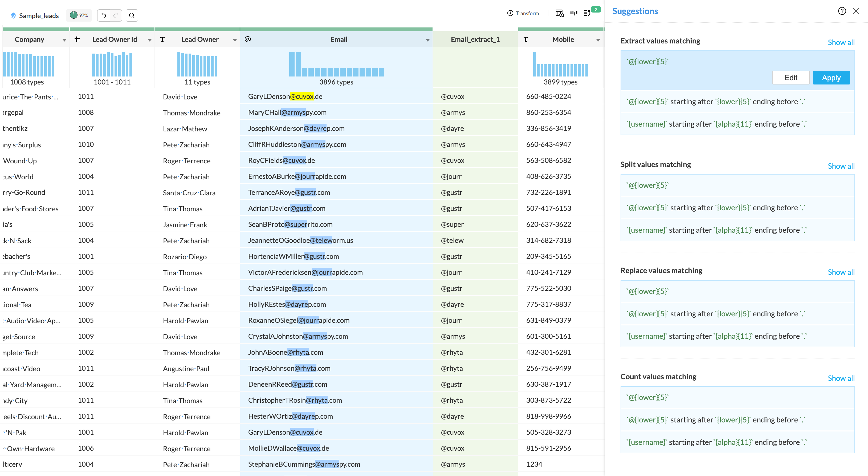Open the table preview icon
868x476 pixels.
click(559, 14)
